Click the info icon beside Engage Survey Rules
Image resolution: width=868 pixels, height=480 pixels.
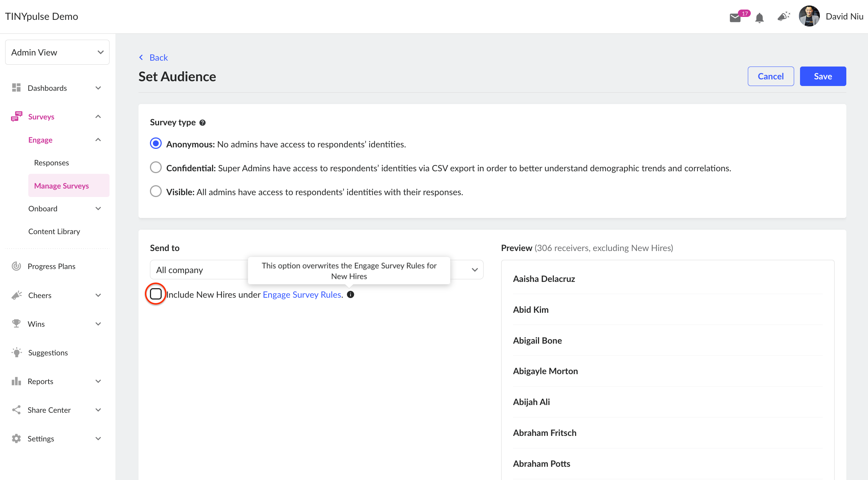point(351,294)
